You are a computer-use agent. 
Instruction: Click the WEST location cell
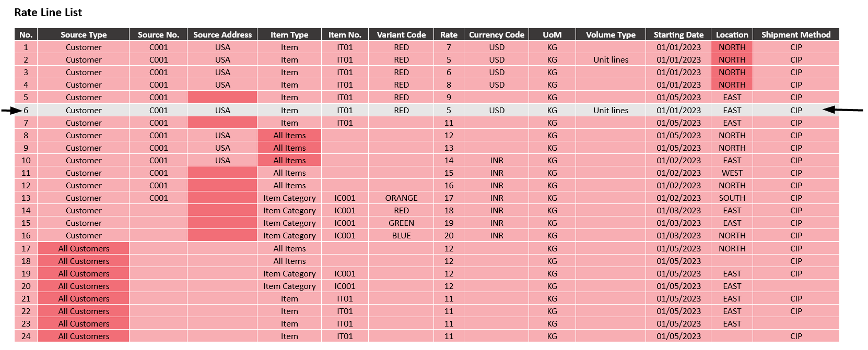pos(732,173)
